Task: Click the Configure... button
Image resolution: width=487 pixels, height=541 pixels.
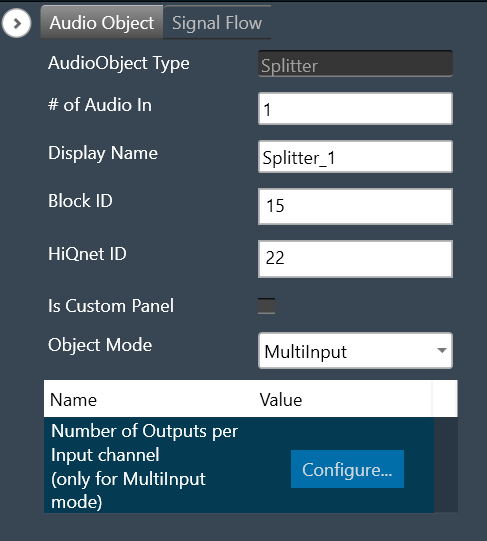Action: pyautogui.click(x=347, y=469)
